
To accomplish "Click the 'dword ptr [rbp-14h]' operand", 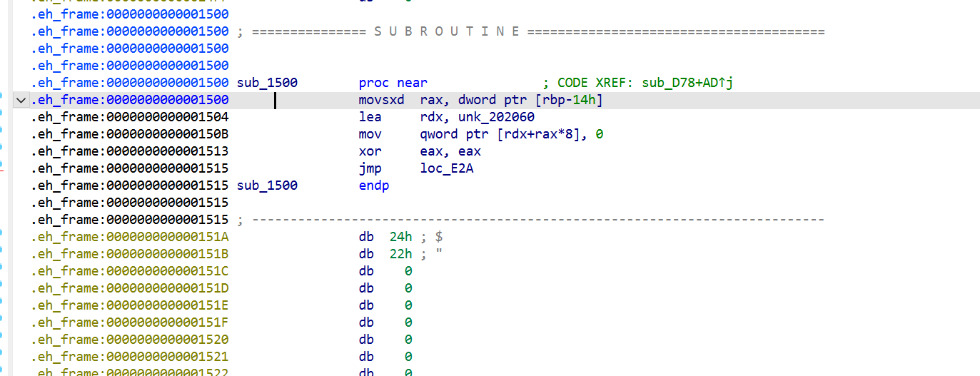I will pos(532,100).
